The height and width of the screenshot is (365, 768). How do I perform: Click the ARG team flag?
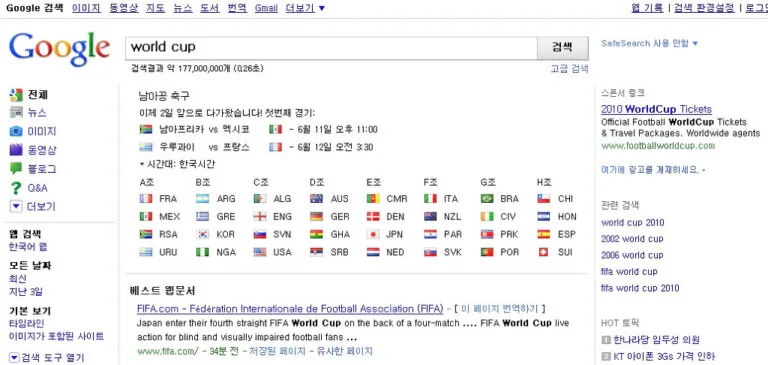point(203,199)
